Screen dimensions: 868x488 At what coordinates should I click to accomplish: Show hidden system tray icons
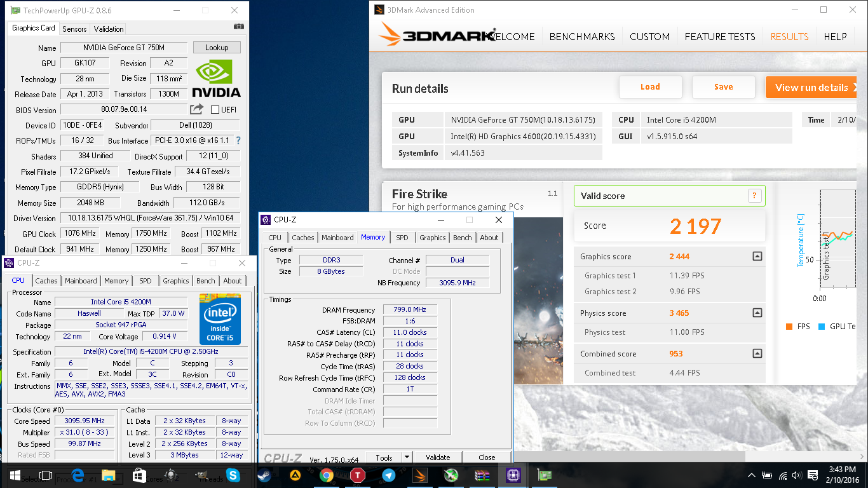pos(752,475)
